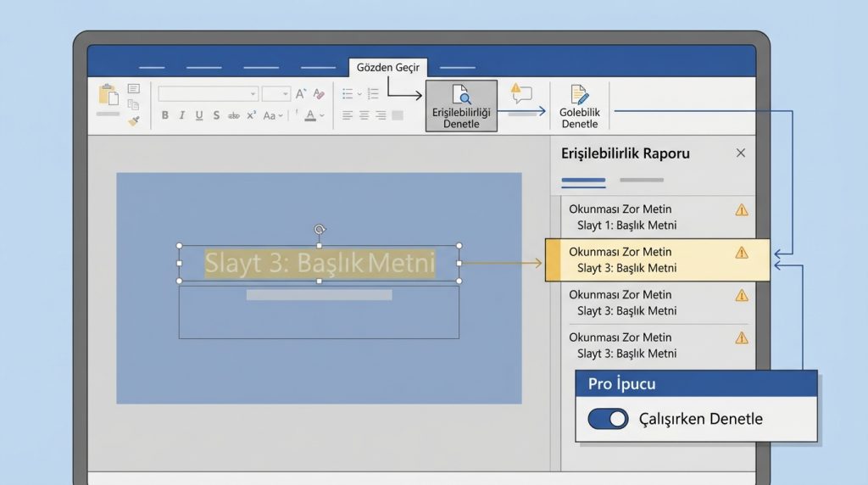868x485 pixels.
Task: Select the last Okunması Zor Metin row
Action: pyautogui.click(x=657, y=345)
